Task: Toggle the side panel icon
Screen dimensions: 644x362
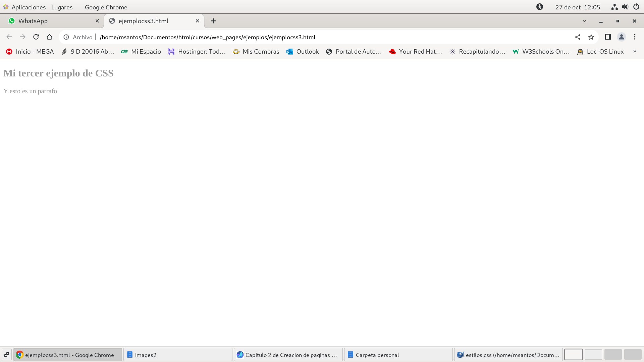Action: tap(608, 37)
